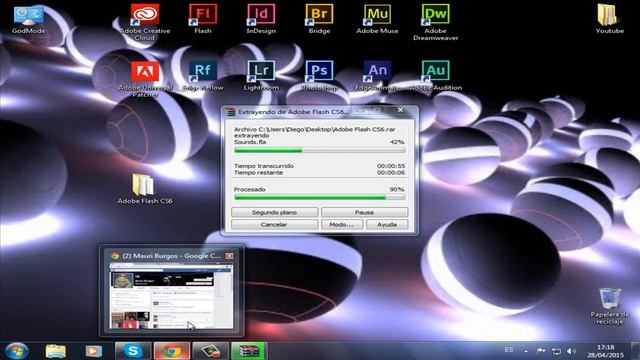
Task: Cancel extraction with Cancelar button
Action: [x=274, y=224]
